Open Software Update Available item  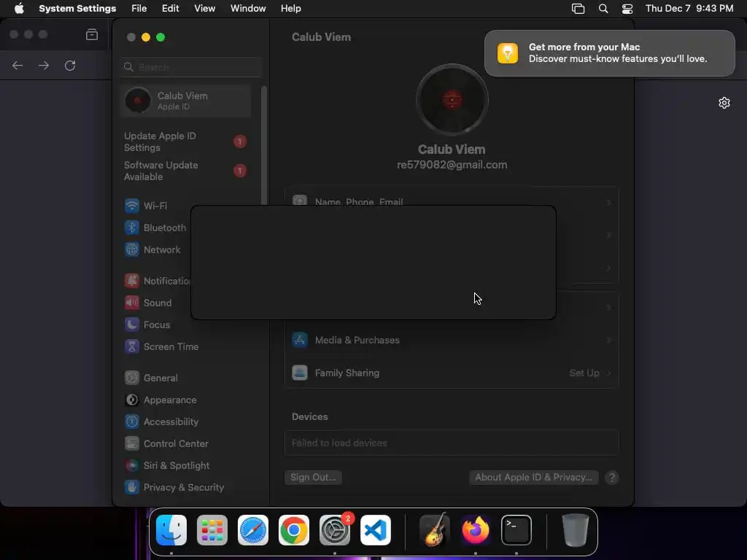point(185,171)
